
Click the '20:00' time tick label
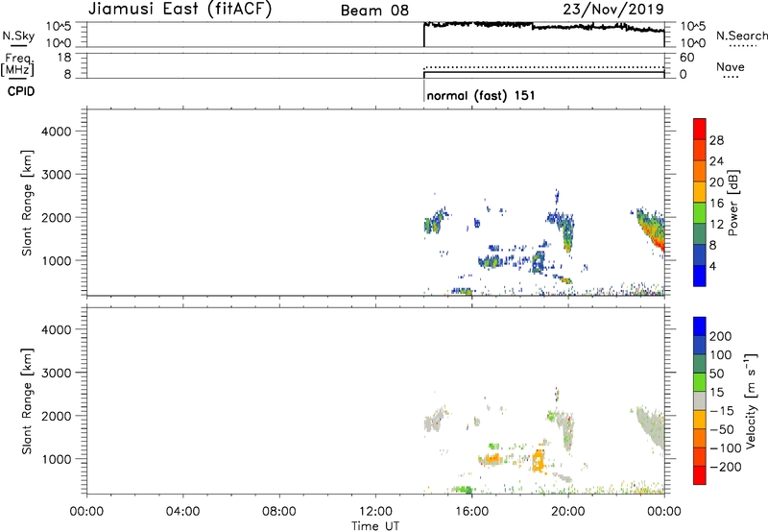click(x=568, y=512)
